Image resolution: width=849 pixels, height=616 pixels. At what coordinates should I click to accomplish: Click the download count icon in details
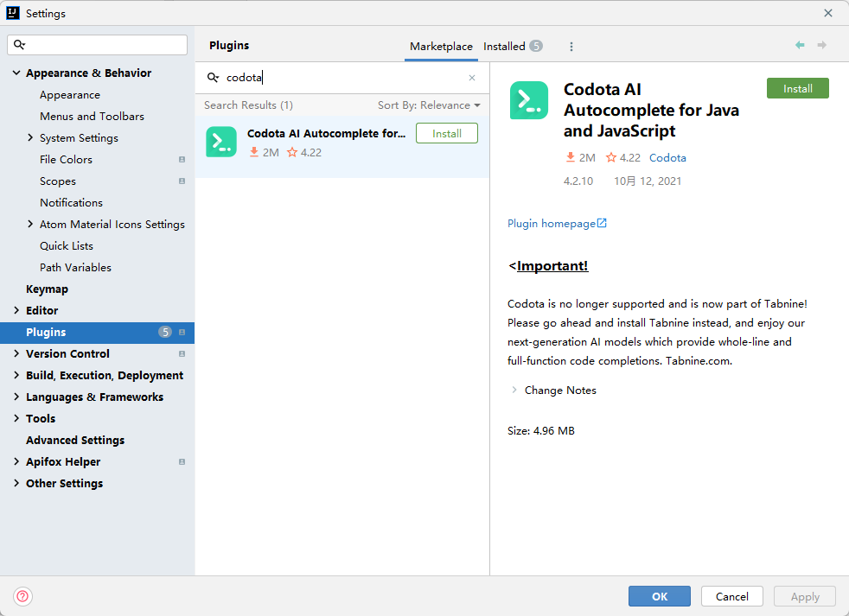[x=570, y=157]
